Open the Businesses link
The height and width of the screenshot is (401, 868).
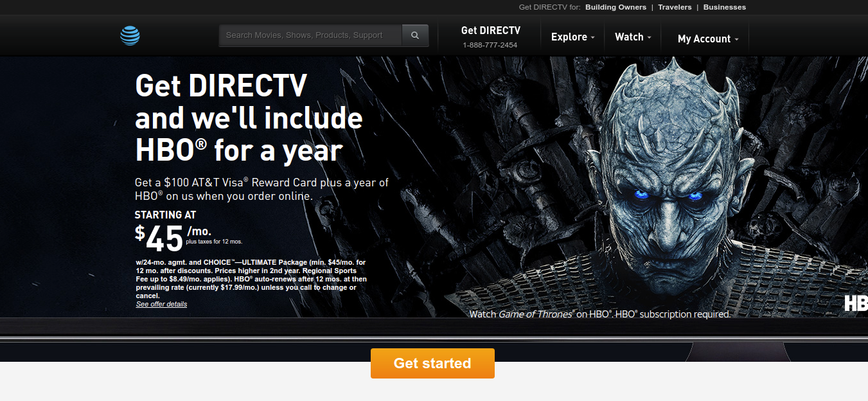(x=725, y=7)
